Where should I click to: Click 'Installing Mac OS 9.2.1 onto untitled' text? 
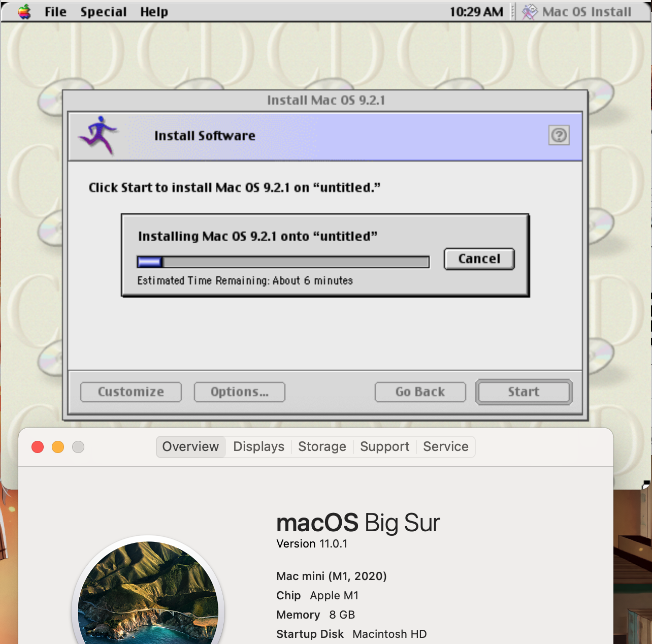(258, 236)
